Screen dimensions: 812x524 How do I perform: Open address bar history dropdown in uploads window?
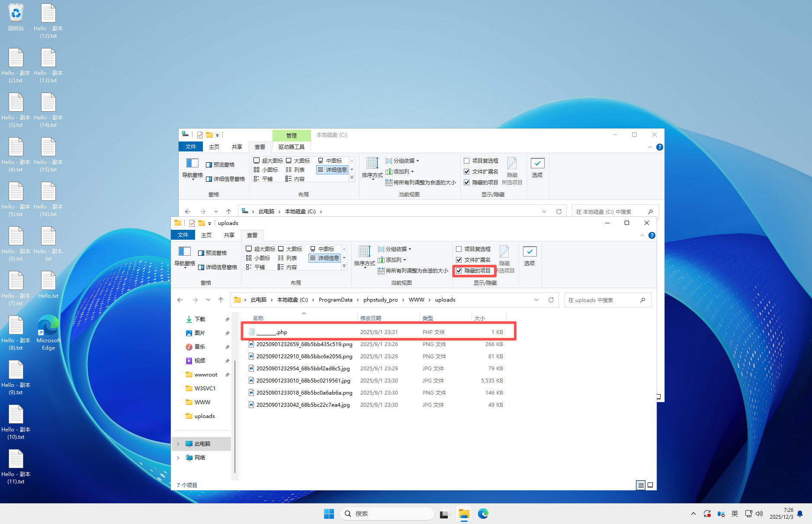tap(536, 300)
